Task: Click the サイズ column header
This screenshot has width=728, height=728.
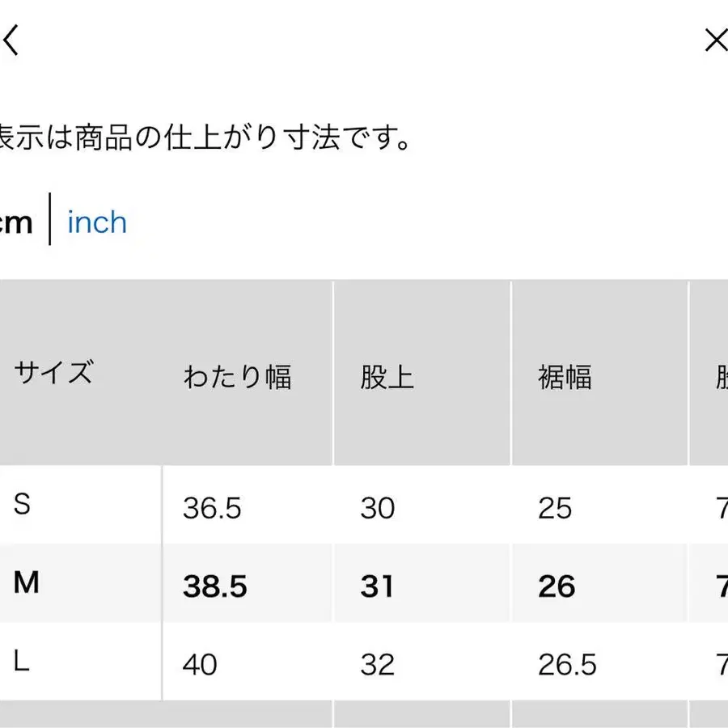Action: pos(53,374)
